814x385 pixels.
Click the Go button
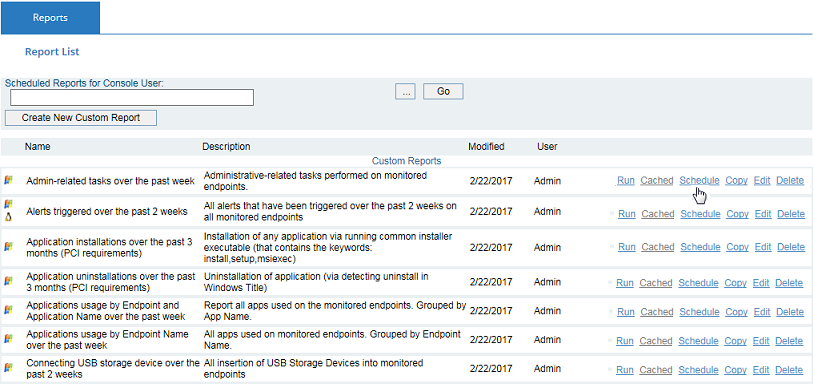click(x=443, y=91)
